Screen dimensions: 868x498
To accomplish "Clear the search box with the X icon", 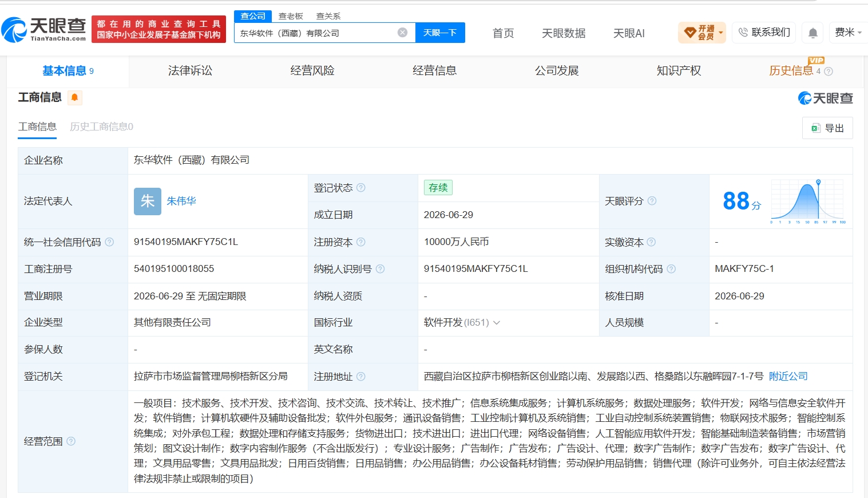I will coord(403,33).
